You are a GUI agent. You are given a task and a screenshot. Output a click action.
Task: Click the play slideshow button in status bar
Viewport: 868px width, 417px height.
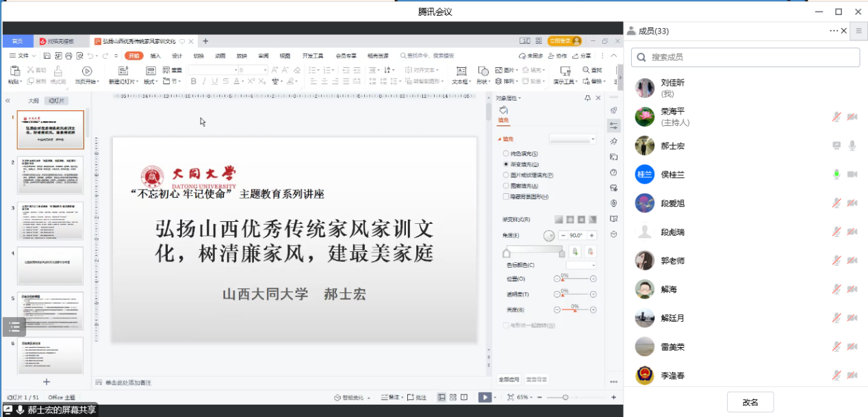tap(485, 397)
